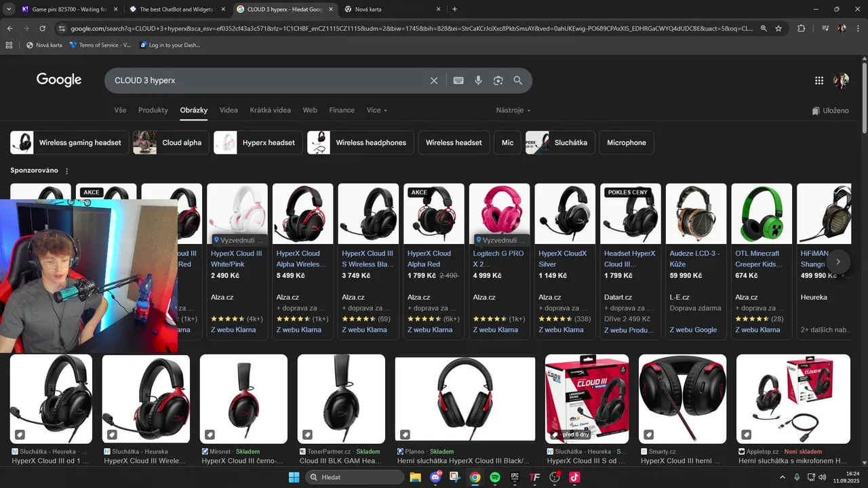Search by image with Google Lens
Viewport: 868px width, 488px height.
coord(498,81)
